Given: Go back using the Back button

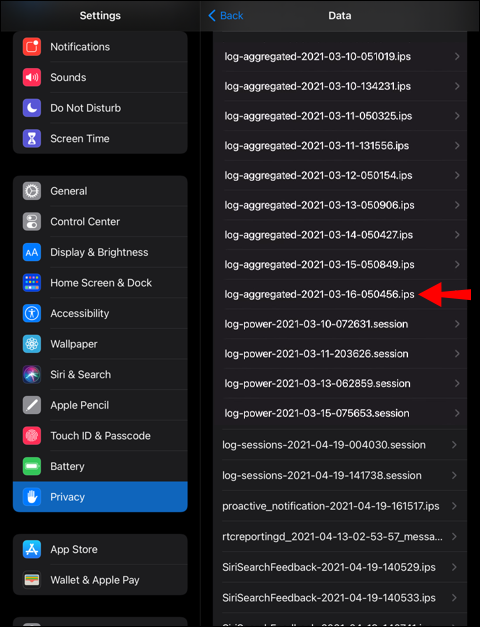Looking at the screenshot, I should pos(226,16).
